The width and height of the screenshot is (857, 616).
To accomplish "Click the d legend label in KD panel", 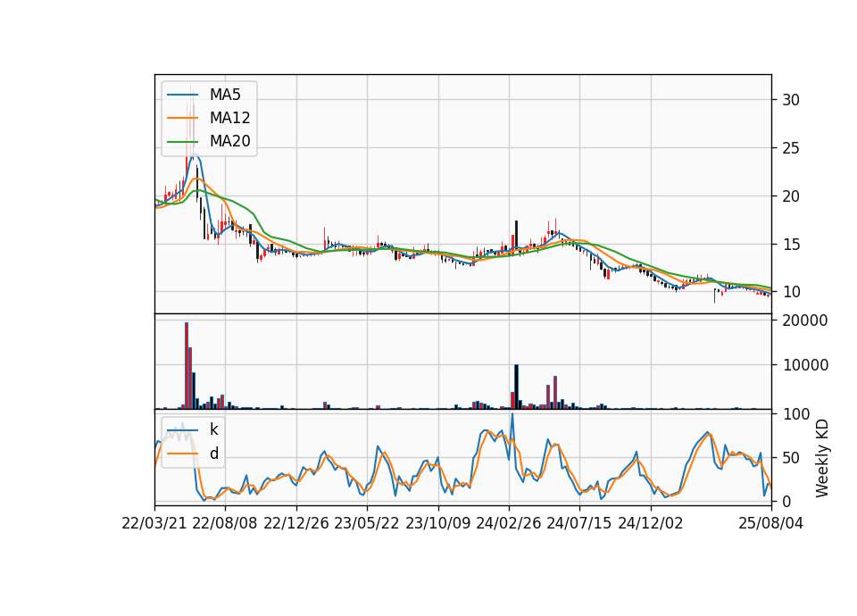I will 213,454.
